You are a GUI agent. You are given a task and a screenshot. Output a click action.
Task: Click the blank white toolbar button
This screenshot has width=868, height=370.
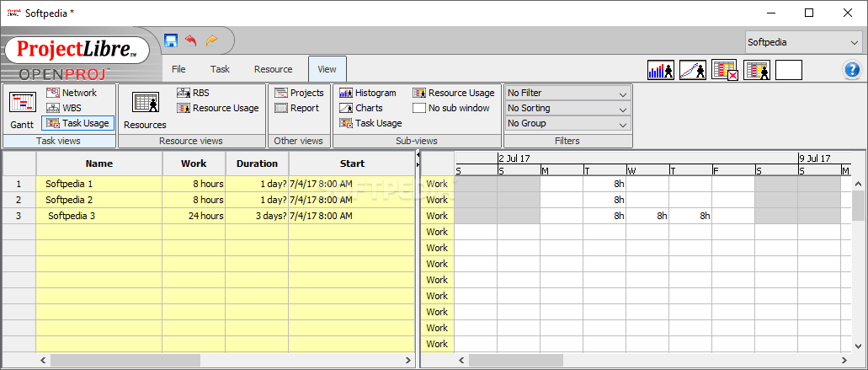[788, 70]
